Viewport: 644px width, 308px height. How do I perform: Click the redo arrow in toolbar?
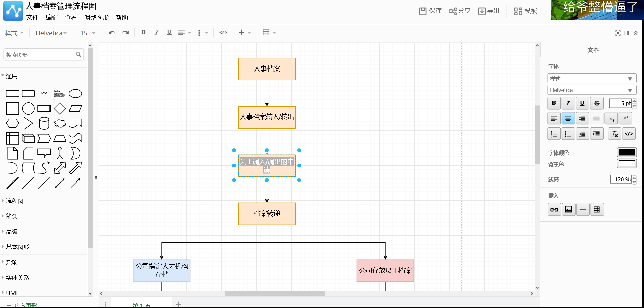coord(125,33)
